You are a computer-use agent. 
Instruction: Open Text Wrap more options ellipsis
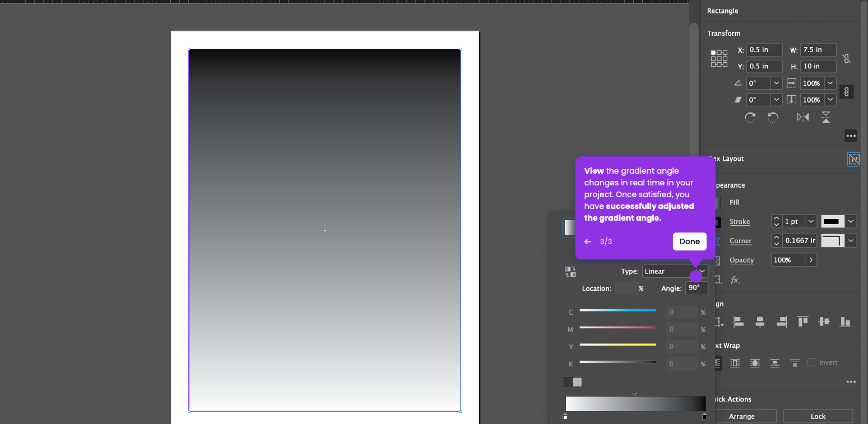pos(851,382)
